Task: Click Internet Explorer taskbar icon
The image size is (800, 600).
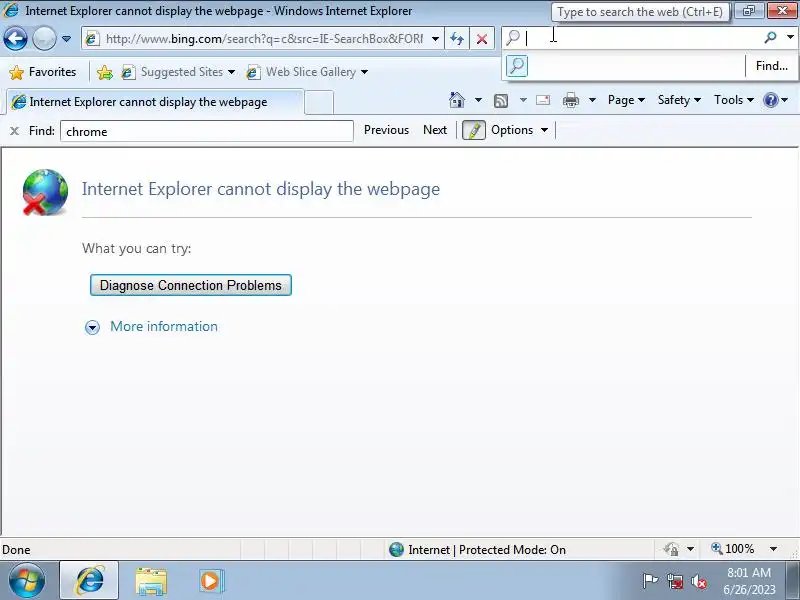Action: (x=89, y=581)
